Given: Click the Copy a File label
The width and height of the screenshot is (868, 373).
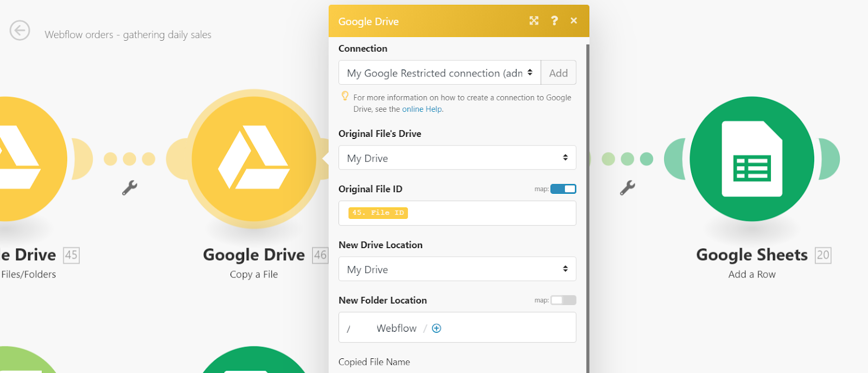Looking at the screenshot, I should coord(254,274).
